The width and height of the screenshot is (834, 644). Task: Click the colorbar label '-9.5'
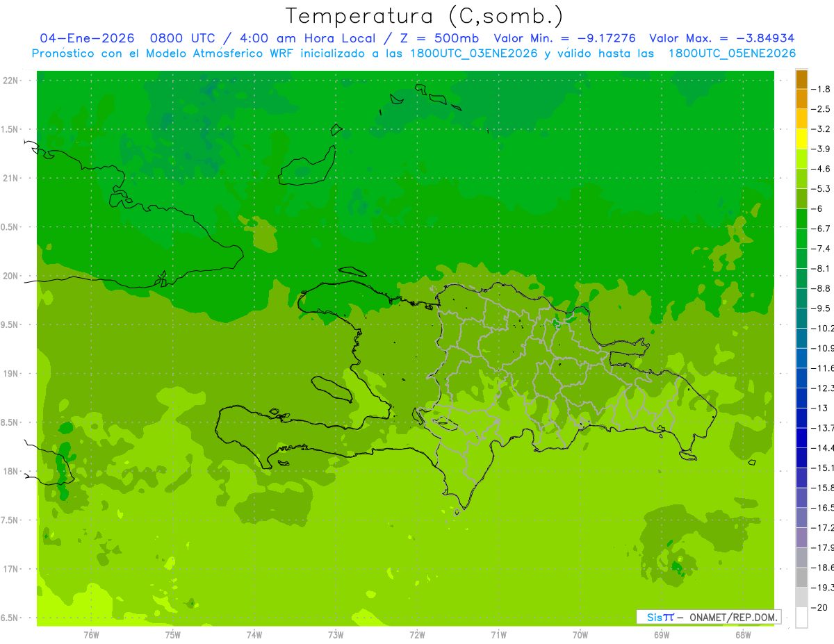[821, 308]
